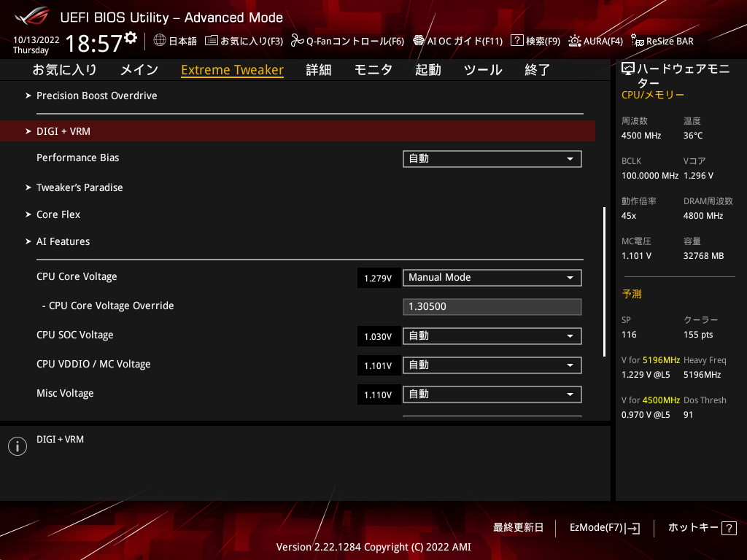Select the Extreme Tweaker tab
This screenshot has width=747, height=560.
(233, 70)
